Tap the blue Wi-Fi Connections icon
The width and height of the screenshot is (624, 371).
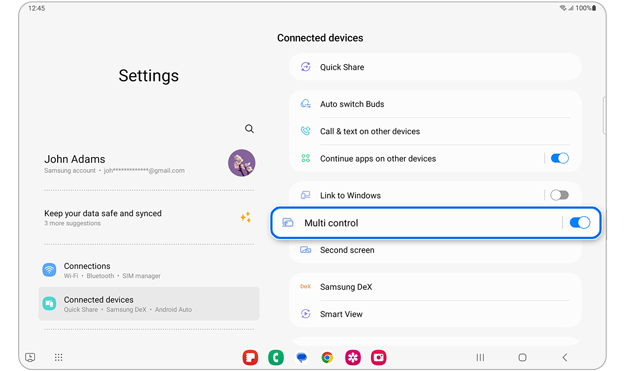click(49, 270)
